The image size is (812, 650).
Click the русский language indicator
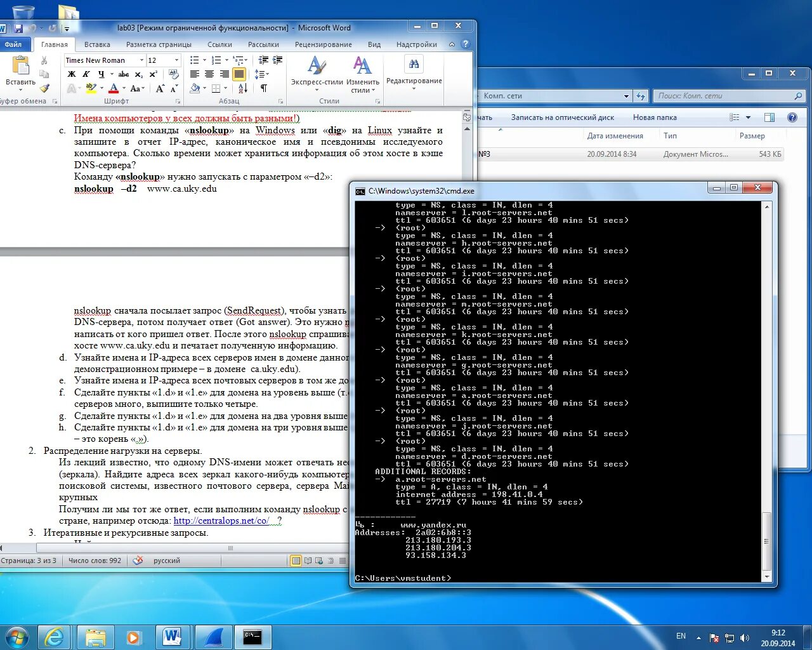click(x=167, y=560)
